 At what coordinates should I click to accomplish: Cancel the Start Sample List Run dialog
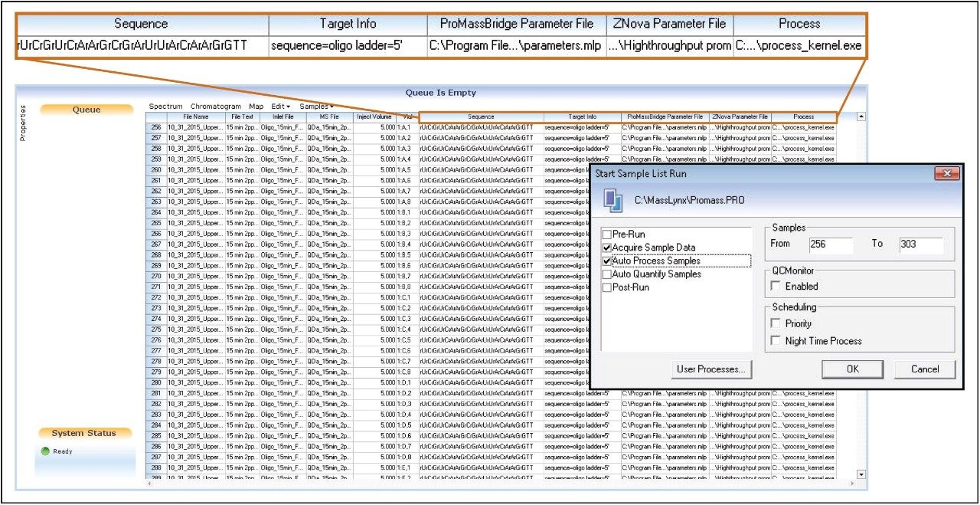(x=925, y=369)
